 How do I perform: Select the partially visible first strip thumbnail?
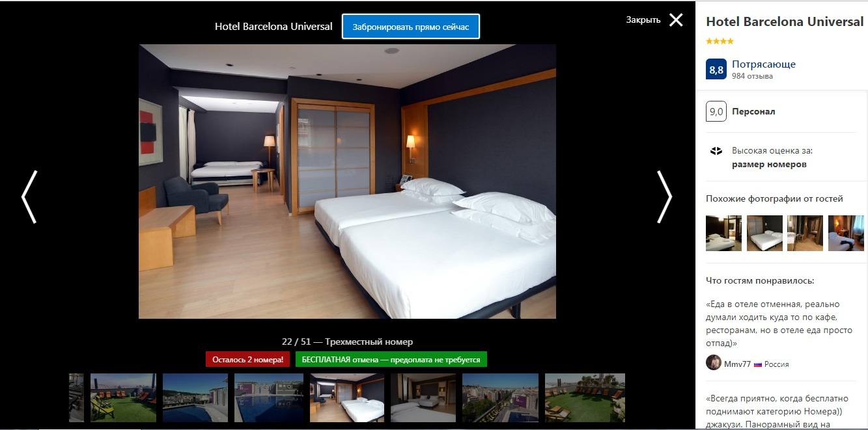coord(76,397)
